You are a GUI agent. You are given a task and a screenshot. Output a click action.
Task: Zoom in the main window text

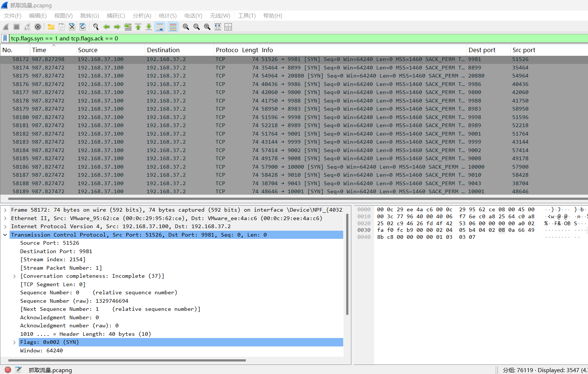coord(186,27)
